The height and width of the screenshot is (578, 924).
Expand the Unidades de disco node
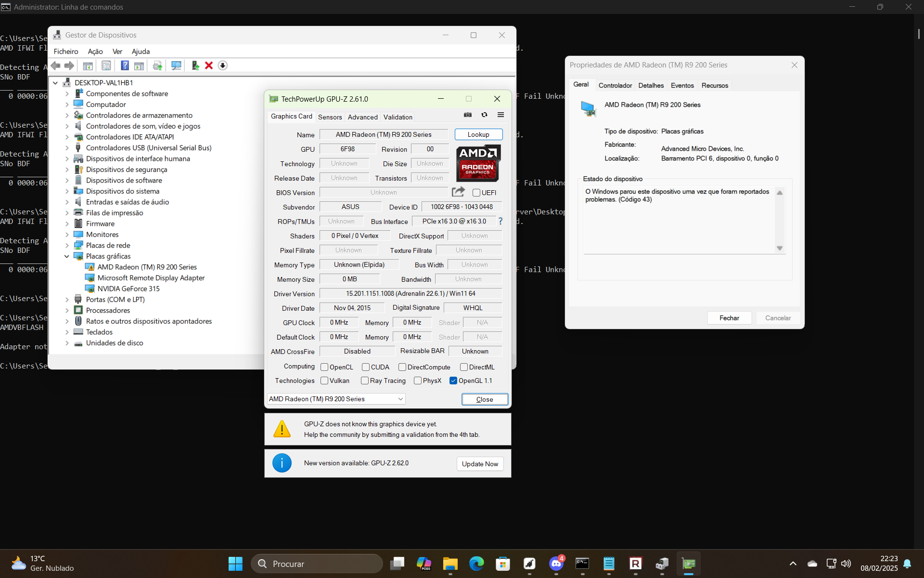point(67,343)
